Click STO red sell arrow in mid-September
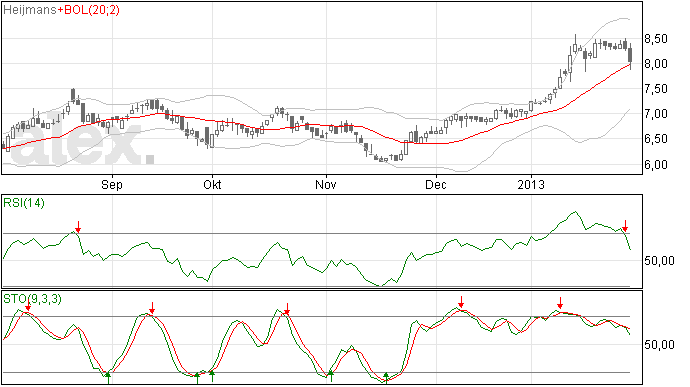Viewport: 690px width, 387px height. pyautogui.click(x=152, y=308)
